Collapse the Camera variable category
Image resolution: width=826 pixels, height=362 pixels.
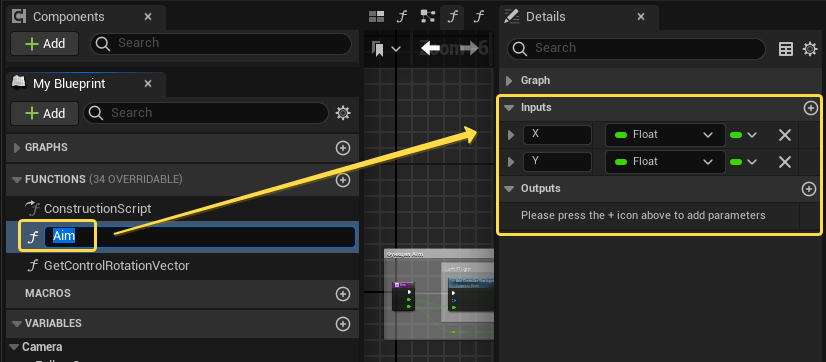[x=14, y=347]
